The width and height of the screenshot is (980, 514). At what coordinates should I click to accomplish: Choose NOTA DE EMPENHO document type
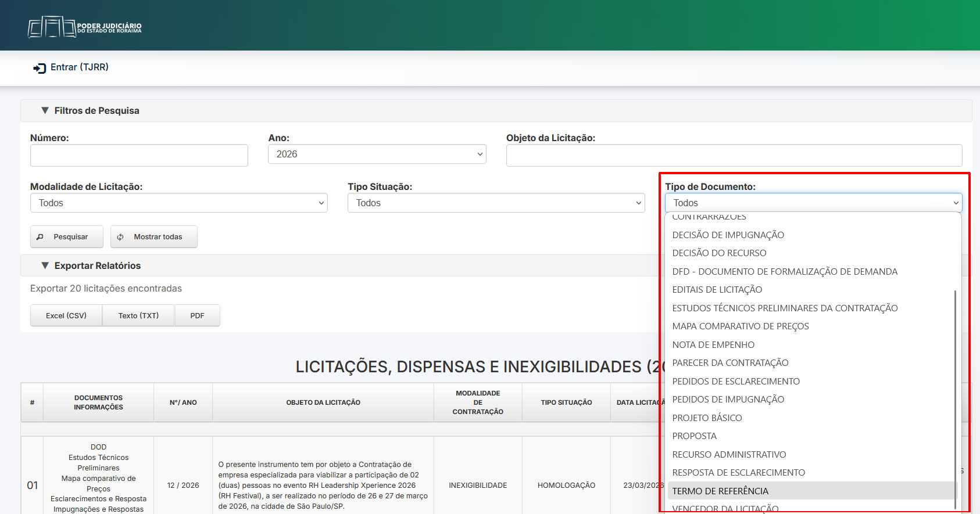tap(713, 344)
